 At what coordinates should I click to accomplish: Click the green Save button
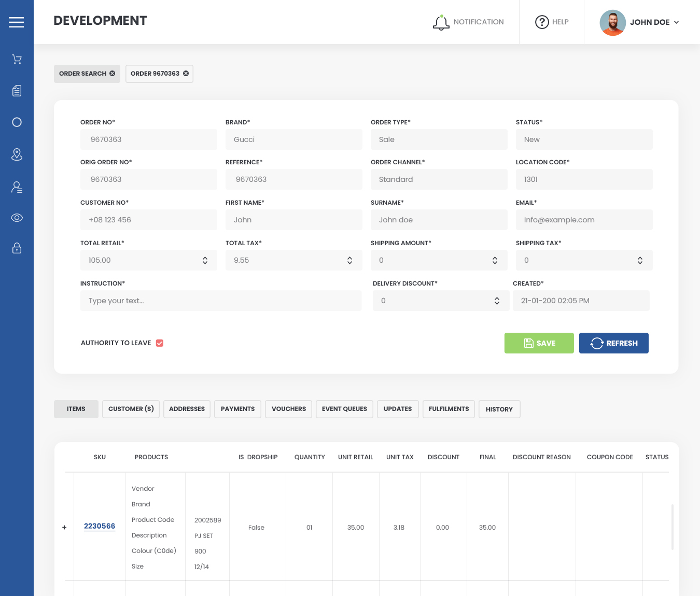[x=539, y=343]
